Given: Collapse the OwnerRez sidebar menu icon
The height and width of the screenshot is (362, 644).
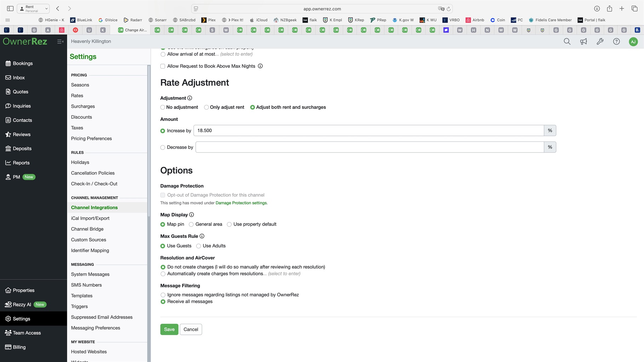Looking at the screenshot, I should point(60,42).
